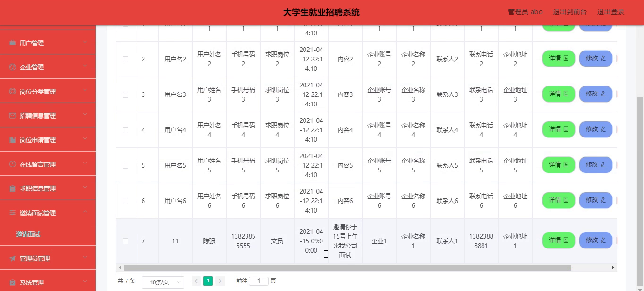This screenshot has height=291, width=644.
Task: Click the 求职信息管理 clipboard icon
Action: [13, 188]
